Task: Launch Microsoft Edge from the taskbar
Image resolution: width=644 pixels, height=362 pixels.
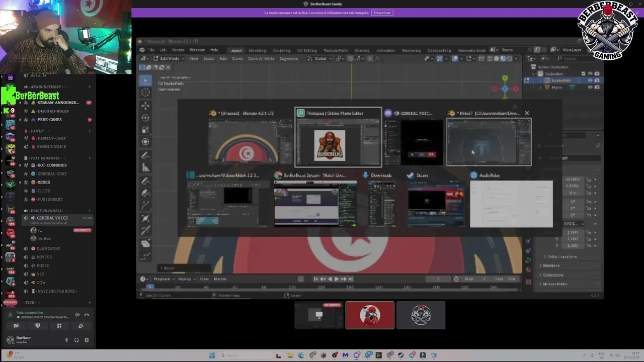Action: coord(301,355)
